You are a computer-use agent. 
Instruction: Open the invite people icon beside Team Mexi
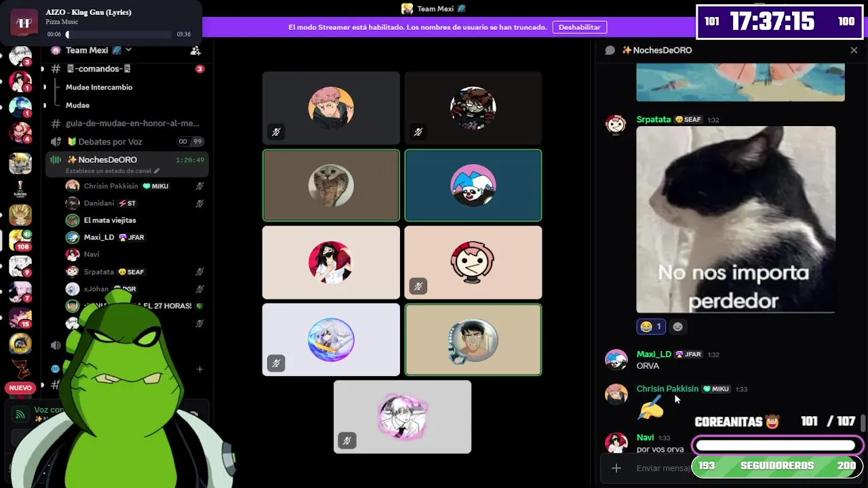coord(195,50)
